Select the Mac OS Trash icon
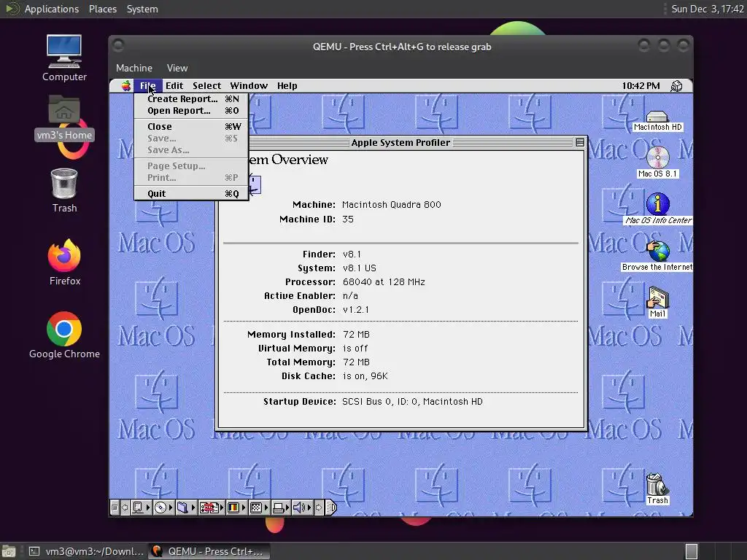 pos(657,489)
